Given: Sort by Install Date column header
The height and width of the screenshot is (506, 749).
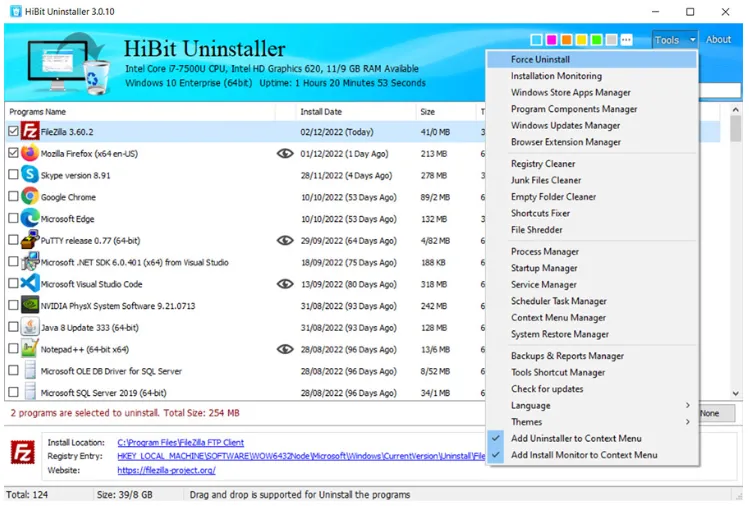Looking at the screenshot, I should point(355,112).
